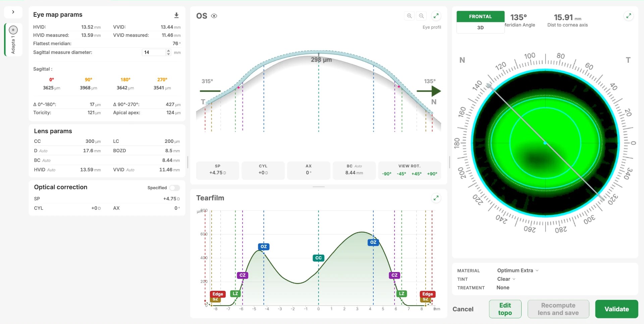Click the SP +4.75 D field

218,170
